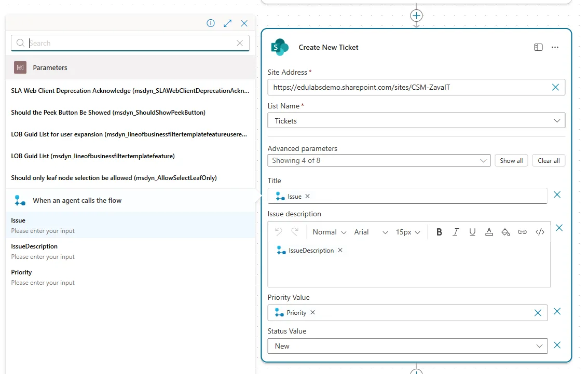Click the Clear all button

[549, 161]
